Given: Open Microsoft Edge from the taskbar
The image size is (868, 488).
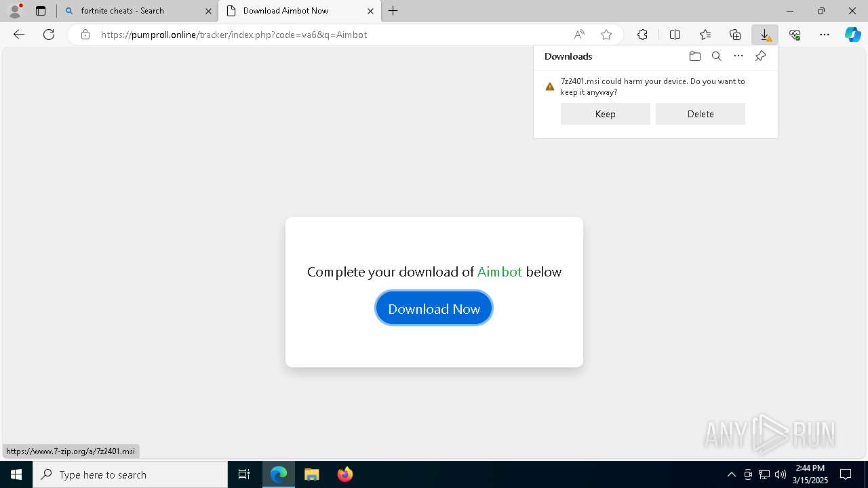Looking at the screenshot, I should (x=279, y=474).
